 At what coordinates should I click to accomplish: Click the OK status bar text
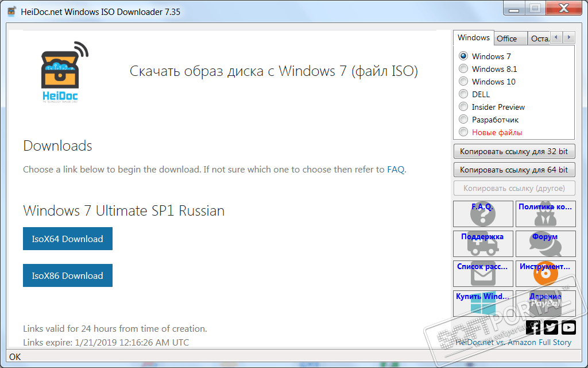15,356
